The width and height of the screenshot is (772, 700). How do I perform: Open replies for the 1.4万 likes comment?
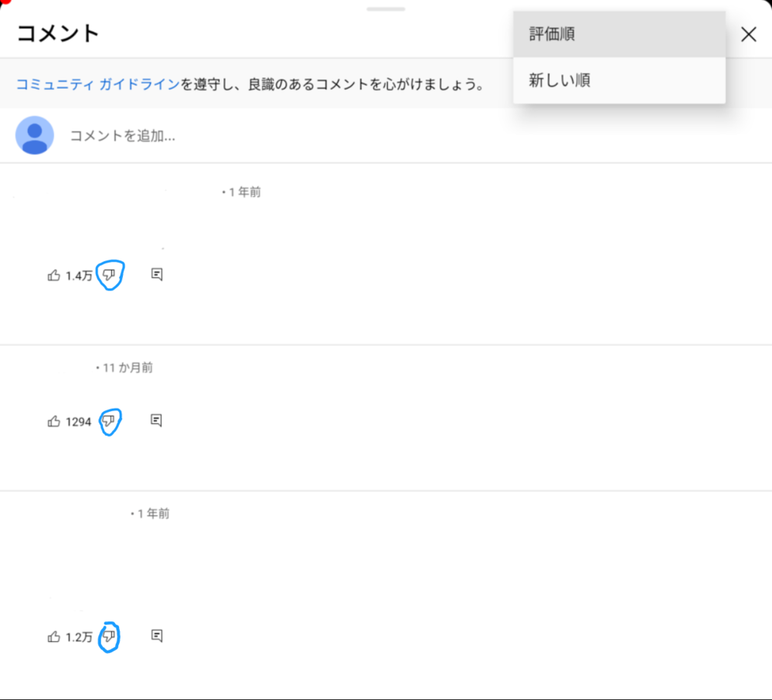tap(157, 274)
